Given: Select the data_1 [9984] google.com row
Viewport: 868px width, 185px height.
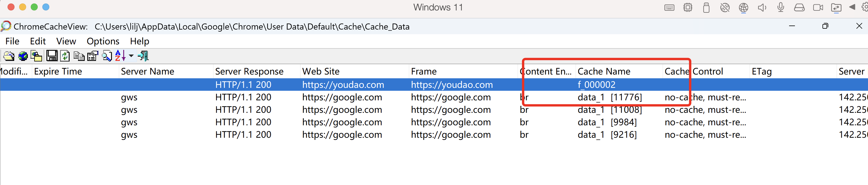Looking at the screenshot, I should [x=434, y=122].
